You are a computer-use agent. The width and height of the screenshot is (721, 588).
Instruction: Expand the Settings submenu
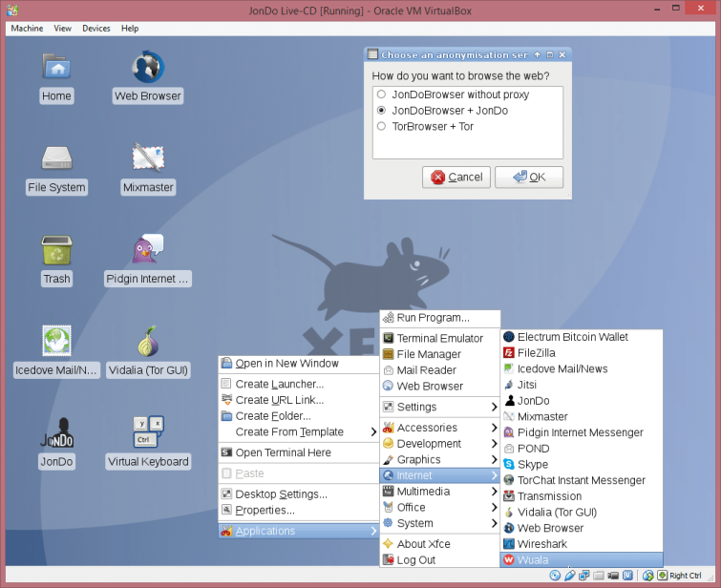[439, 407]
